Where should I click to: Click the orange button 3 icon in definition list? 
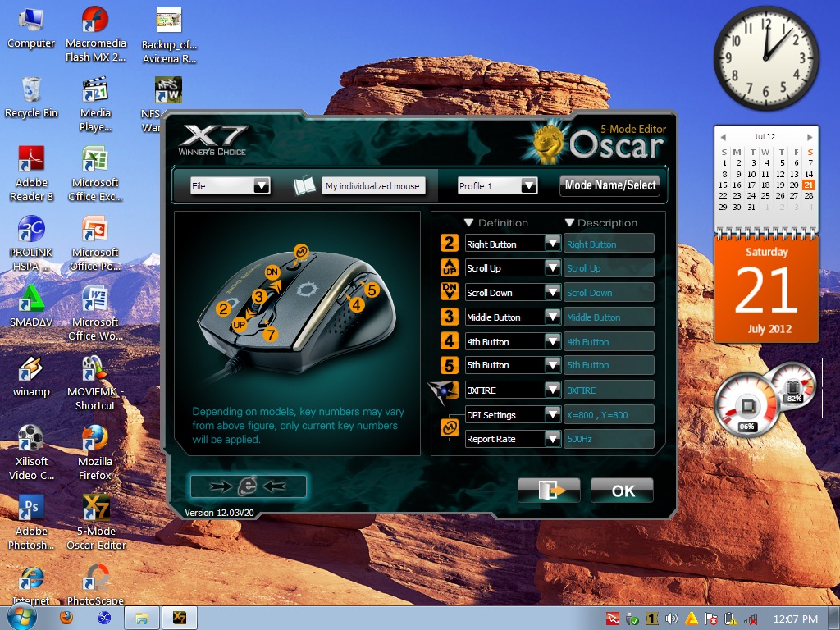[450, 317]
